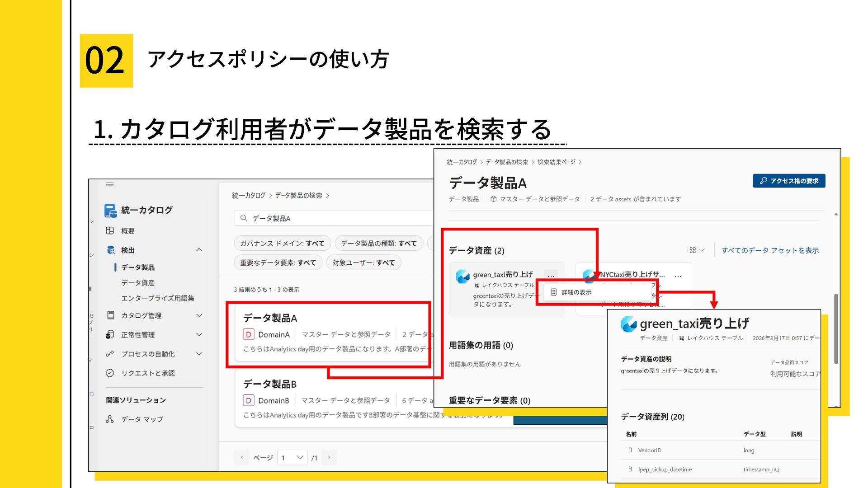Open 概要 overview via its icon
Screen dimensions: 868x488
pos(110,231)
